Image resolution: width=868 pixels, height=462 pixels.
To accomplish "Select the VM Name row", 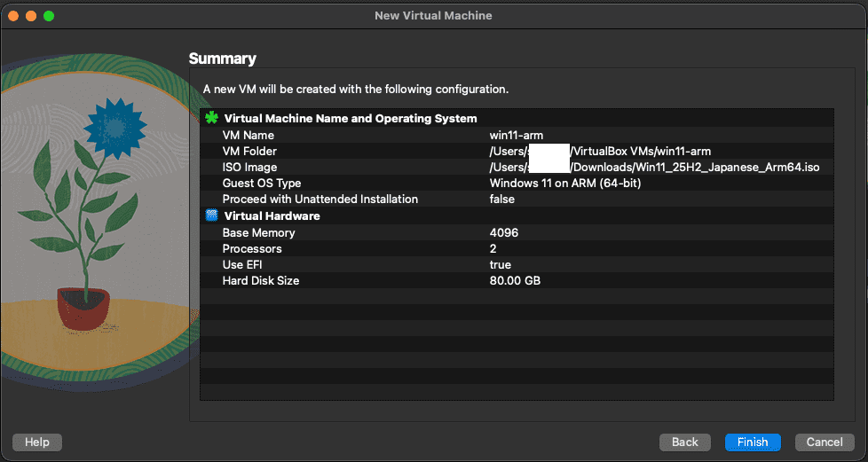I will click(248, 135).
